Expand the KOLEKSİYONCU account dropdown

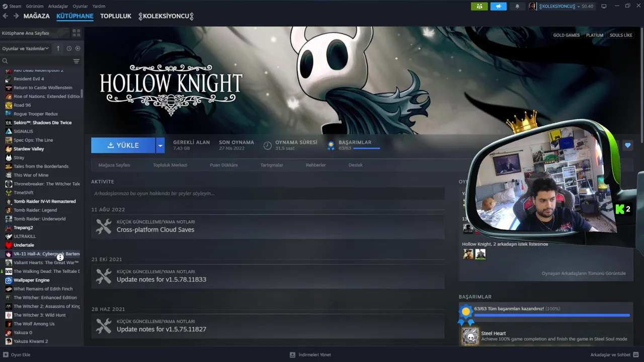[566, 6]
